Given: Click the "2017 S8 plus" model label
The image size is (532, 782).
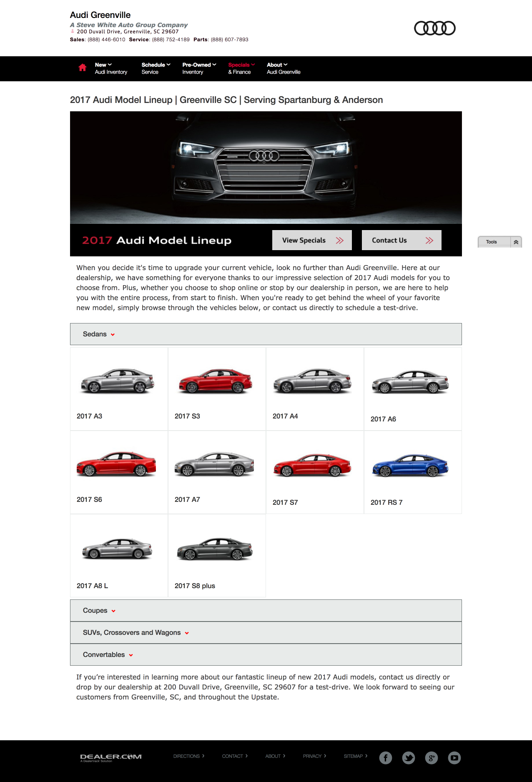Looking at the screenshot, I should 195,586.
